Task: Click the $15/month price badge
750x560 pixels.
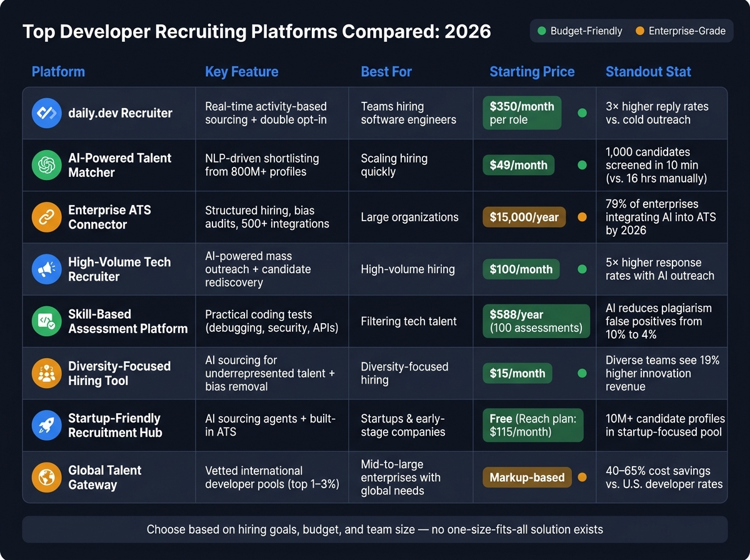Action: point(517,373)
